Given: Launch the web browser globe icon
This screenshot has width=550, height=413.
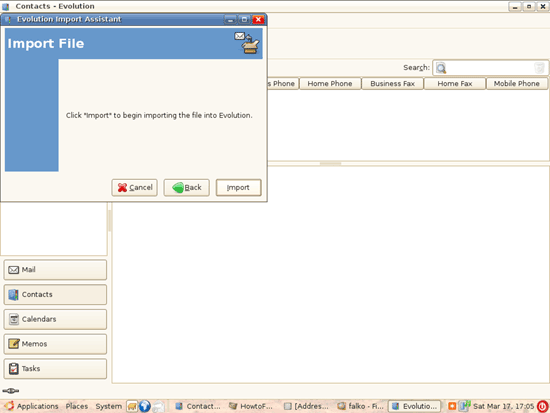Looking at the screenshot, I should click(x=145, y=406).
